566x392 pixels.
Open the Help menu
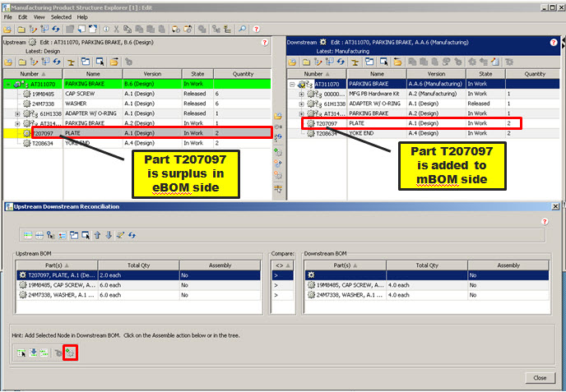pos(82,17)
